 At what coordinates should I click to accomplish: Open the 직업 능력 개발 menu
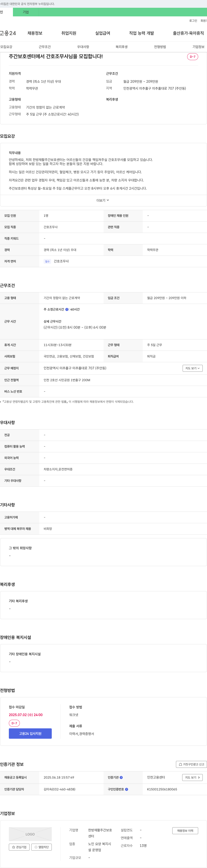click(141, 33)
